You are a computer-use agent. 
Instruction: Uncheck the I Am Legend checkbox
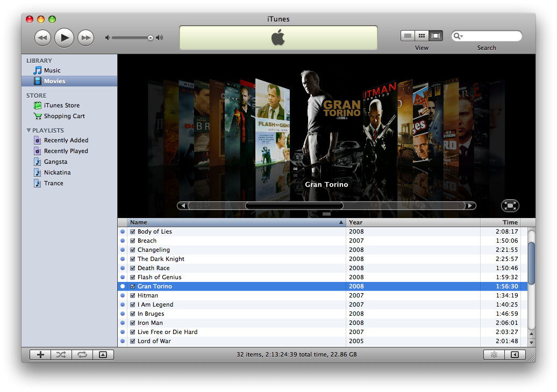pyautogui.click(x=132, y=304)
